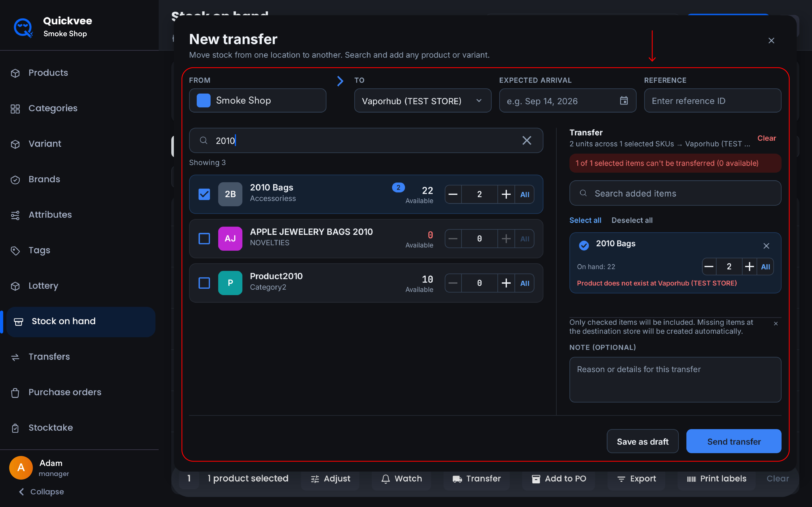Focus the product search box containing 2010
Viewport: 812px width, 507px height.
click(366, 141)
